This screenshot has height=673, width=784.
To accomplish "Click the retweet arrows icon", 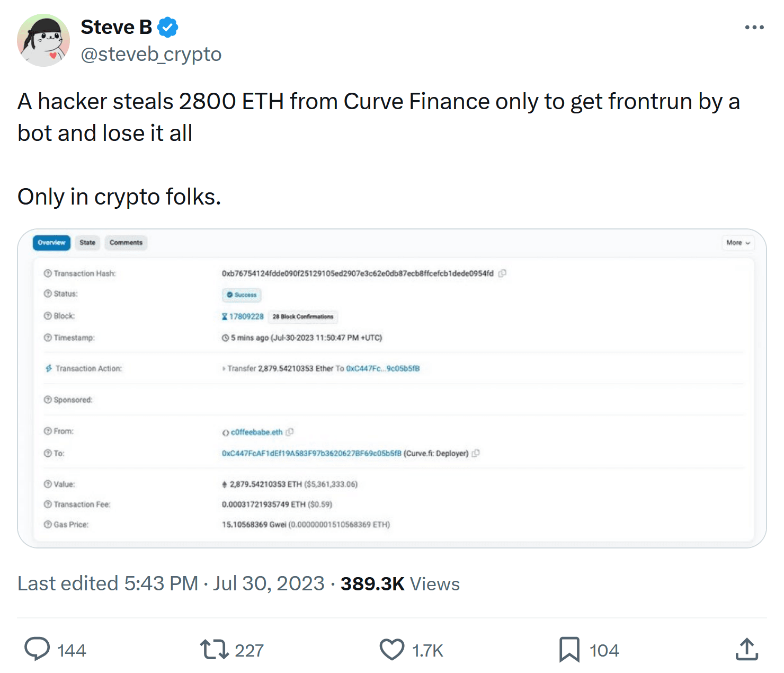I will [214, 649].
